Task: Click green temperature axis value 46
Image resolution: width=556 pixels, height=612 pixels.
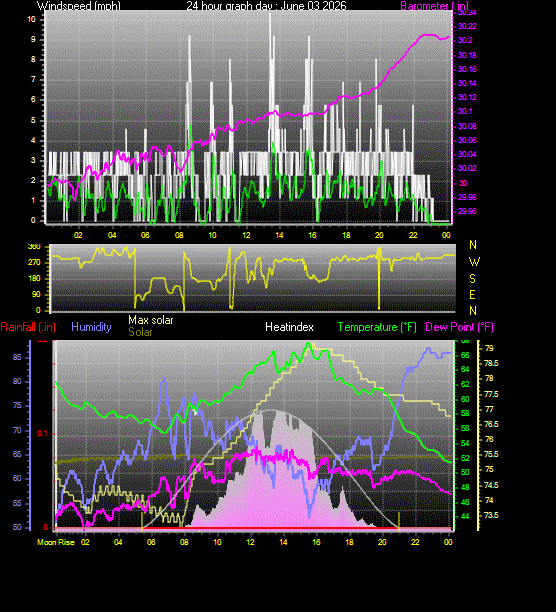Action: (465, 502)
